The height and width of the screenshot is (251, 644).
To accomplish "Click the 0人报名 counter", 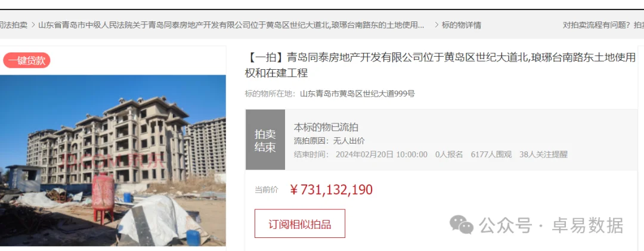I will click(449, 154).
